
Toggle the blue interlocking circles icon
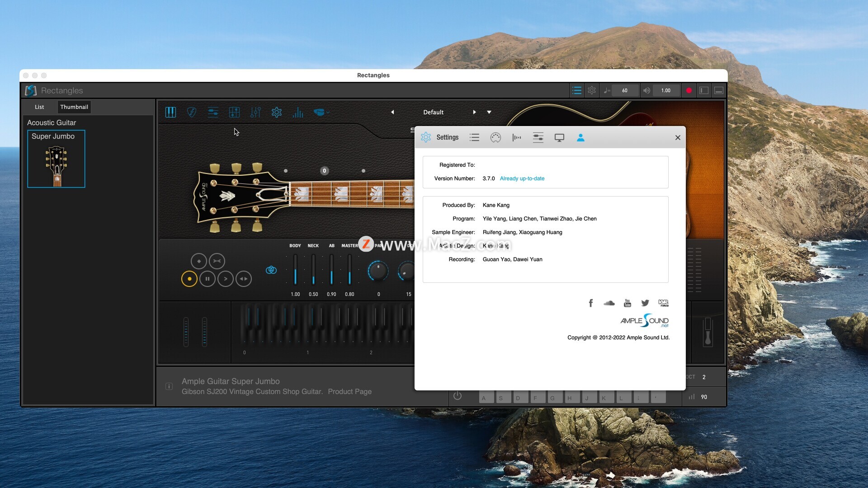[x=271, y=270]
